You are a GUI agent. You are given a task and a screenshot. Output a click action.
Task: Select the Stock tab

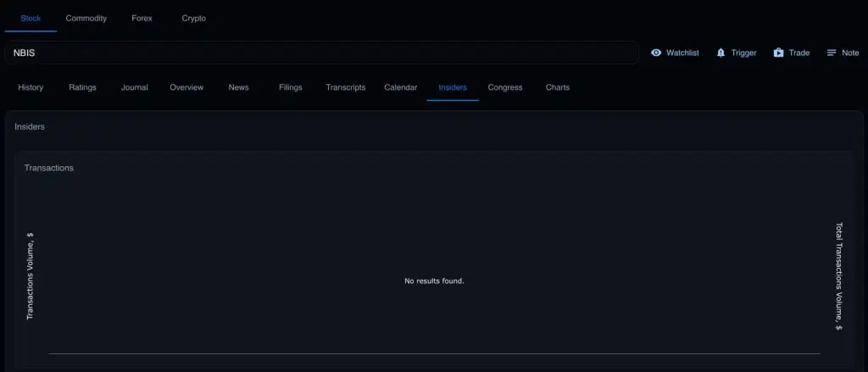[x=31, y=18]
